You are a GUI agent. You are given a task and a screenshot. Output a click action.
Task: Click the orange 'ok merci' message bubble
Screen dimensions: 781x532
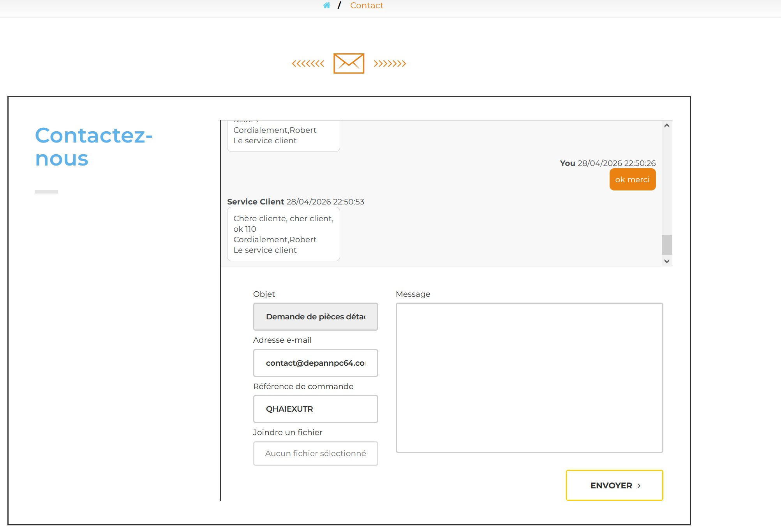[x=632, y=180]
